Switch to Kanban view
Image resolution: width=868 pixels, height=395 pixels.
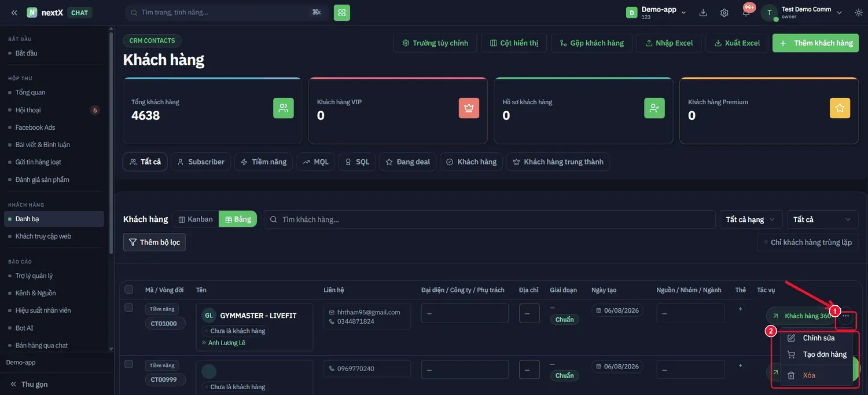196,219
